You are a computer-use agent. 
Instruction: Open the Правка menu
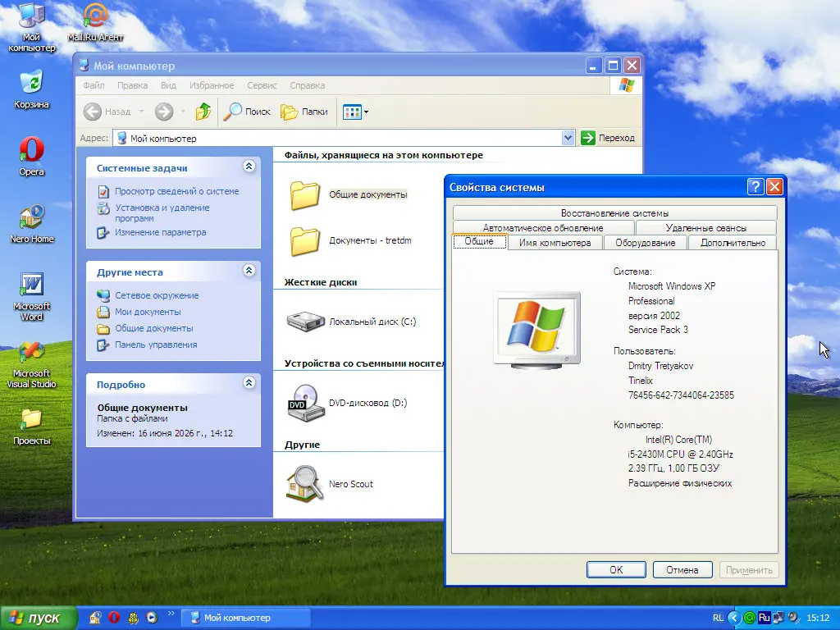[x=132, y=85]
